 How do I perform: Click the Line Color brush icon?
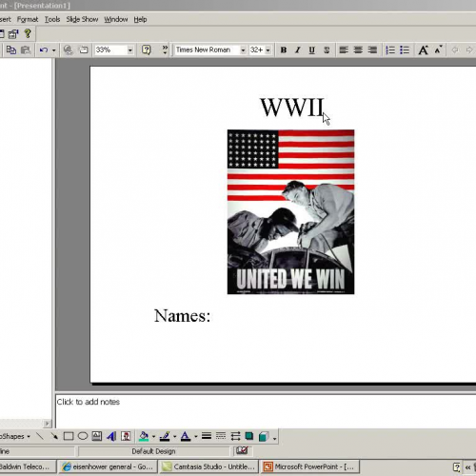pos(165,437)
